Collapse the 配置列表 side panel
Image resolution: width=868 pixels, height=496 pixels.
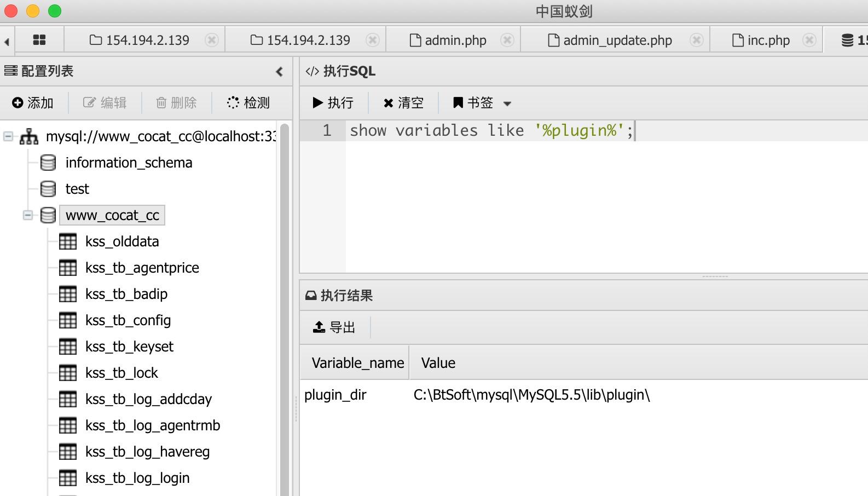pyautogui.click(x=280, y=72)
